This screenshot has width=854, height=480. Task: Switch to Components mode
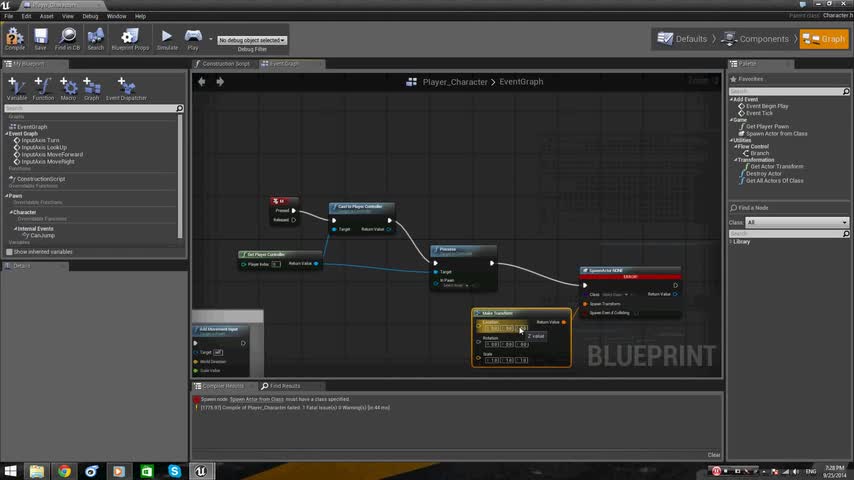tap(755, 39)
